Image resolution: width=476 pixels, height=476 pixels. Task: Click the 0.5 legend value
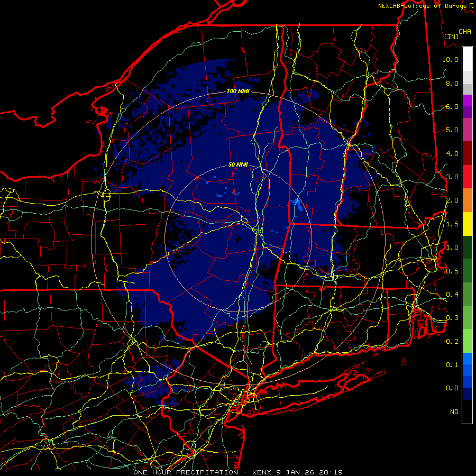coord(452,271)
